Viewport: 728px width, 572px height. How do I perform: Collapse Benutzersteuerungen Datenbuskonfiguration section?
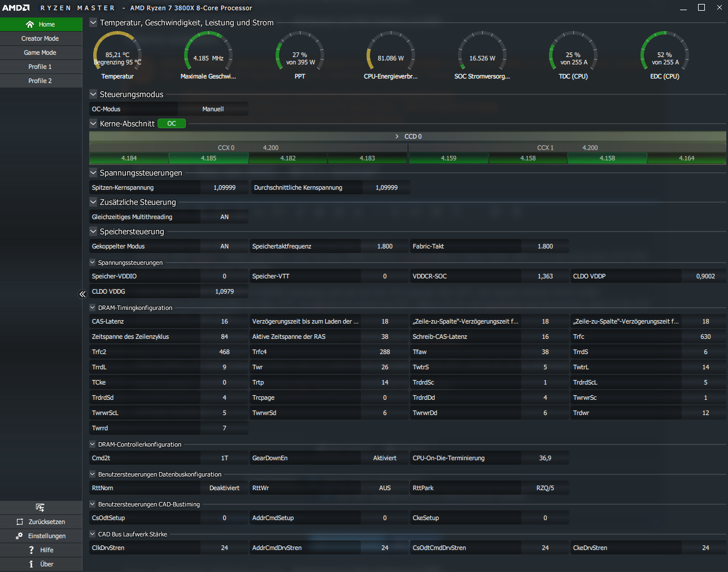tap(93, 474)
